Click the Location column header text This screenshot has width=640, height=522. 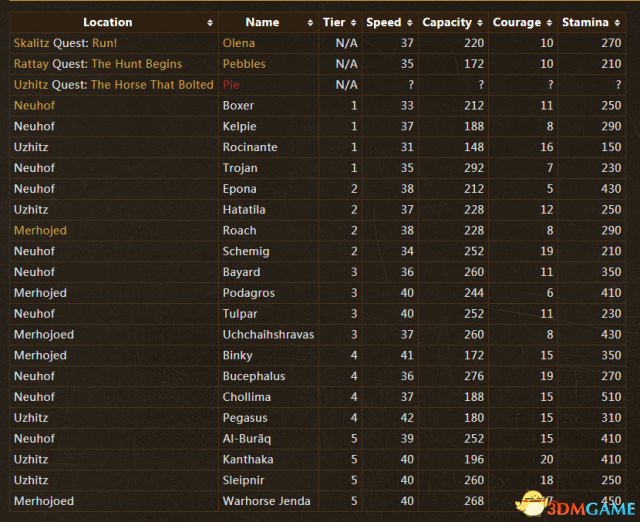tap(108, 22)
